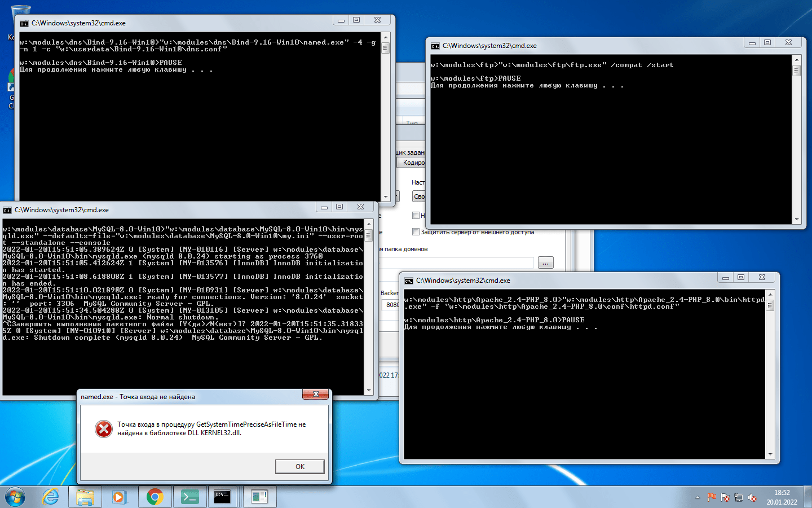The image size is (812, 508).
Task: Click OK in the named.exe error dialog
Action: tap(299, 466)
